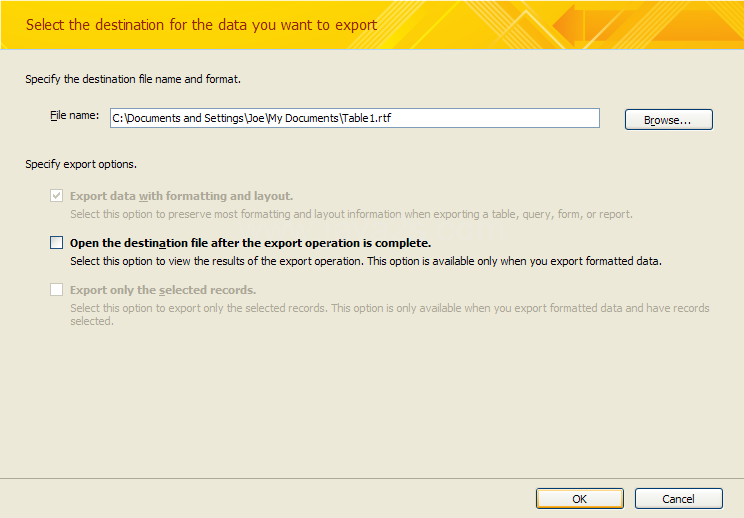Confirm the export with OK

tap(580, 499)
